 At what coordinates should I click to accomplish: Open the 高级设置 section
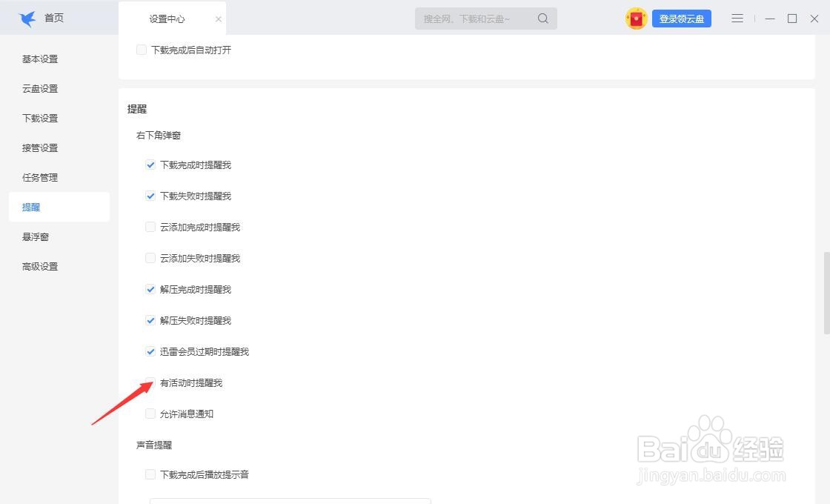39,266
